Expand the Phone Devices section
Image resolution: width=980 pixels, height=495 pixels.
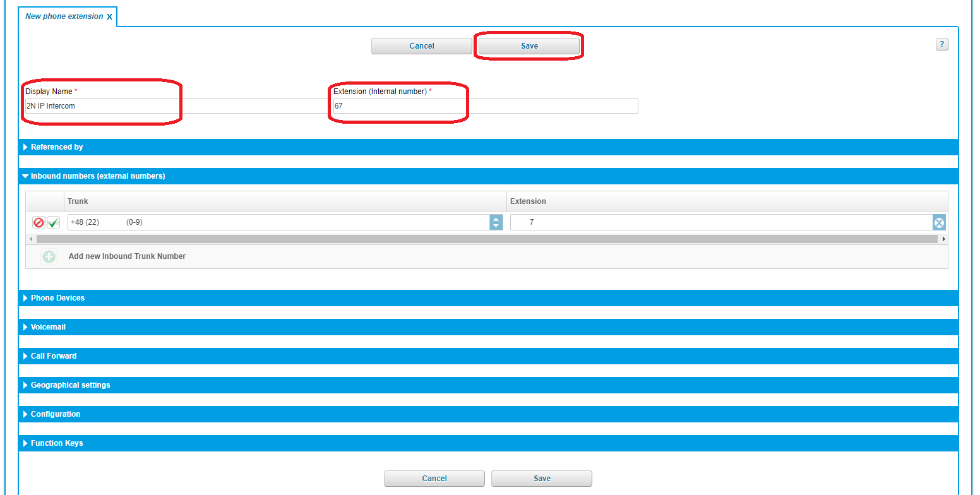tap(57, 298)
